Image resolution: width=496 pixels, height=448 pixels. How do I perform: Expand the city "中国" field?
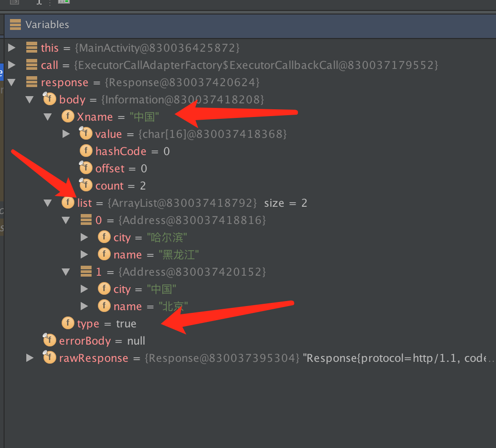(84, 289)
